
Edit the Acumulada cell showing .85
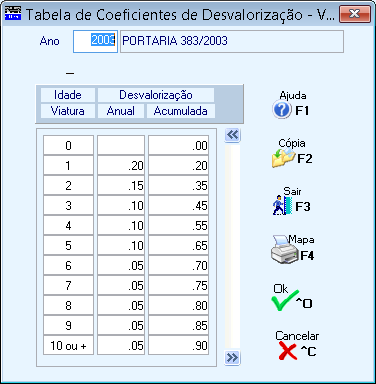coord(179,325)
